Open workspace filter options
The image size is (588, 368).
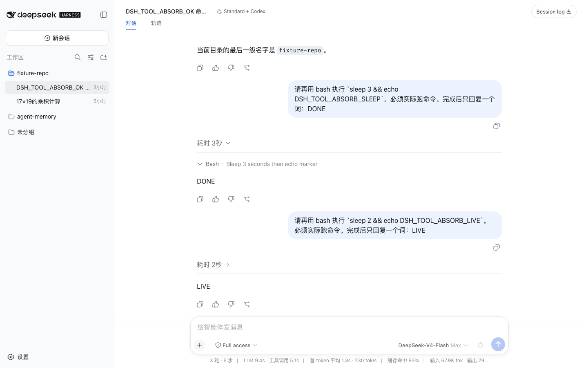(91, 57)
